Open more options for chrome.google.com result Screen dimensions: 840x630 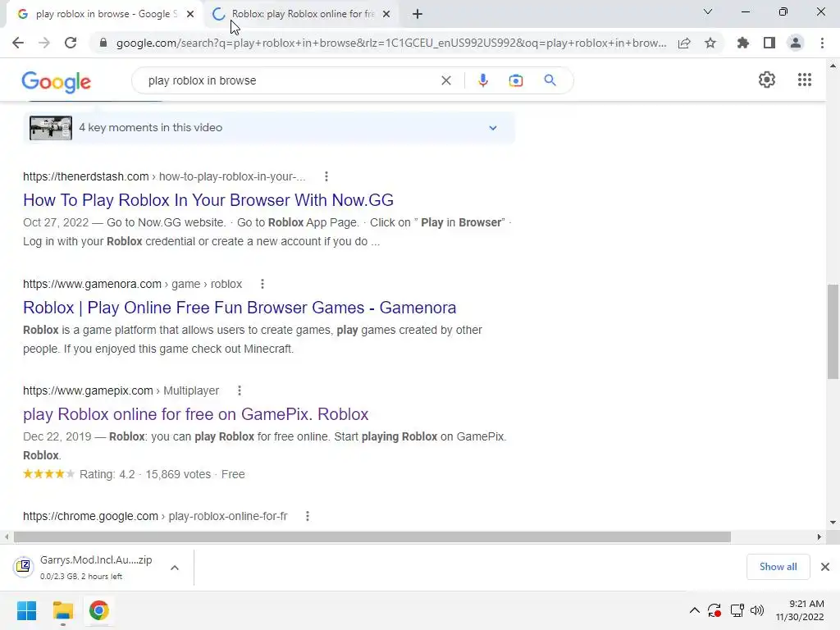point(308,516)
